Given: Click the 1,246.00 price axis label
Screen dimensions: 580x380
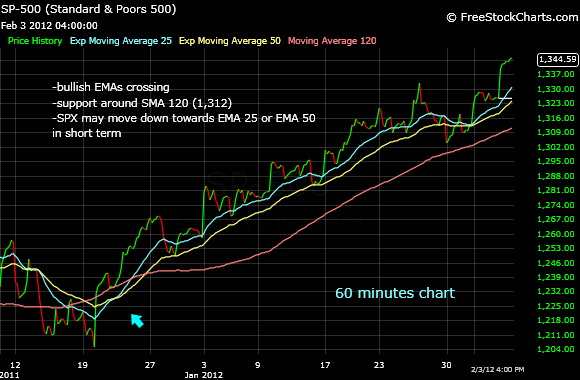Looking at the screenshot, I should click(x=556, y=263).
